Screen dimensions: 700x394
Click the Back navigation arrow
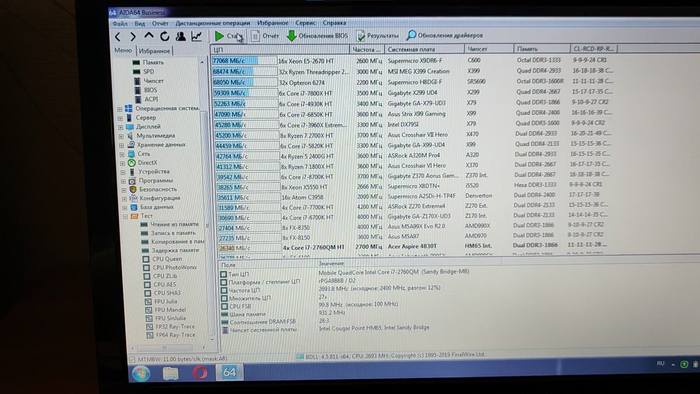pos(117,37)
